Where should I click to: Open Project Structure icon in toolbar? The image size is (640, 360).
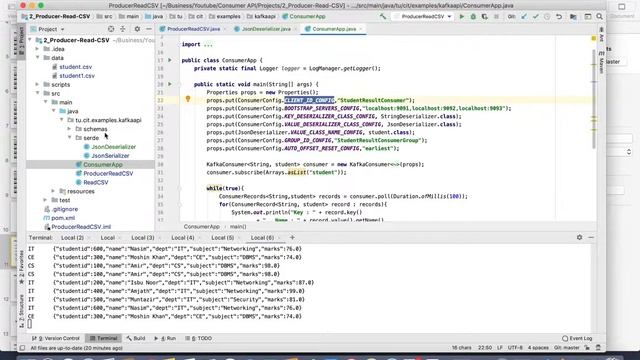pos(573,17)
